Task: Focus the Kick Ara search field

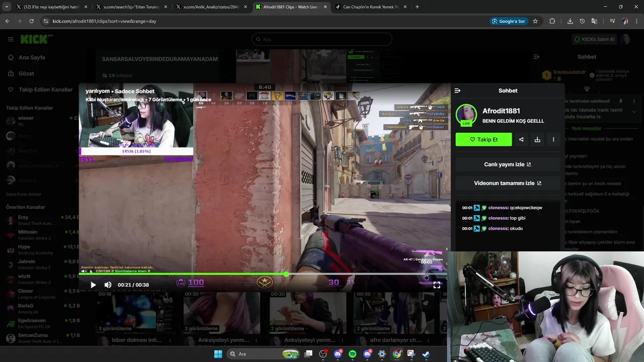Action: click(x=322, y=39)
